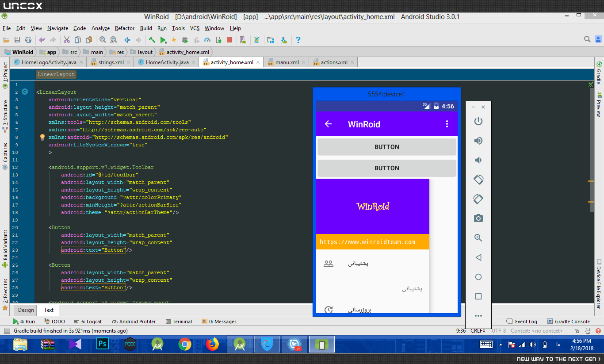
Task: Open the Gradle Console button
Action: pyautogui.click(x=569, y=322)
